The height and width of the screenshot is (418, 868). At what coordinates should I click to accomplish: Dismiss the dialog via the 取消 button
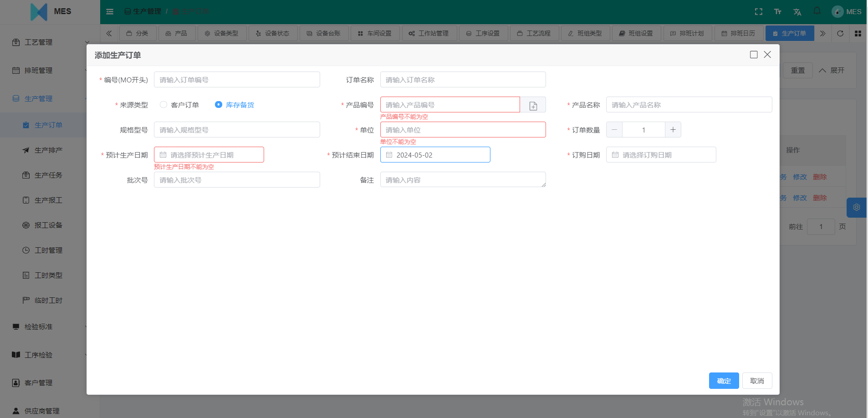tap(756, 381)
